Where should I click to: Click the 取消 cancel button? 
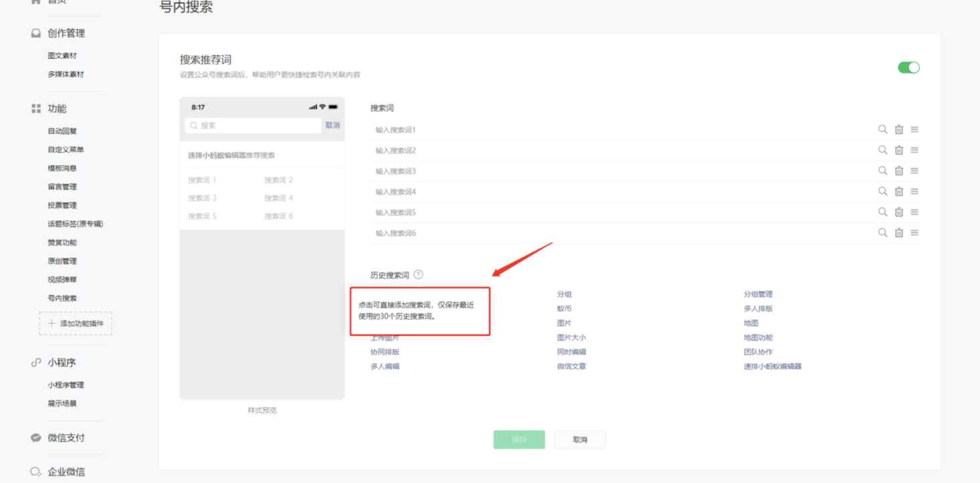[580, 440]
